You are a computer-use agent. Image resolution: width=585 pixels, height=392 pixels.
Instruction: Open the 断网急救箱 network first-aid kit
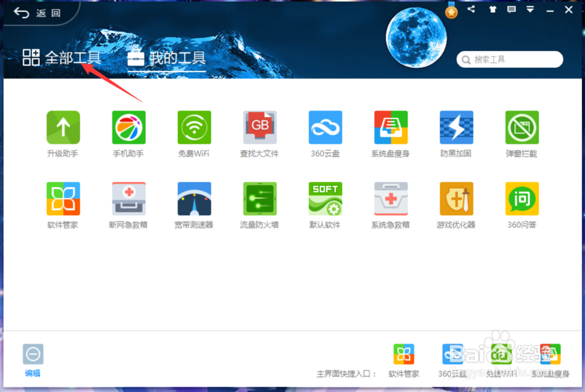coord(129,199)
